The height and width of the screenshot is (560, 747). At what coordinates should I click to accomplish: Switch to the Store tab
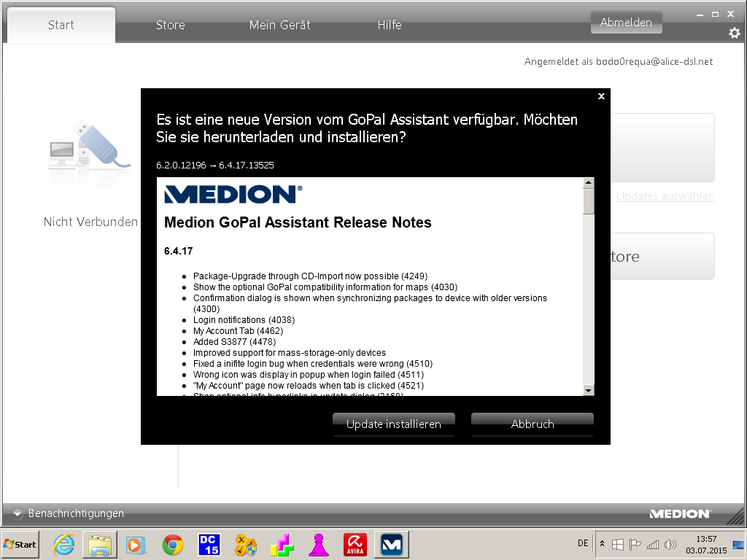(170, 25)
